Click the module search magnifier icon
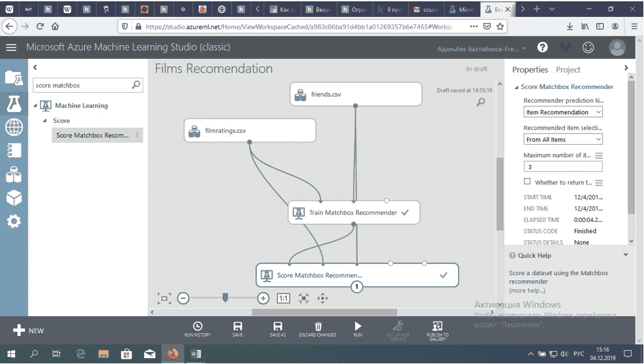The image size is (644, 364). point(136,84)
